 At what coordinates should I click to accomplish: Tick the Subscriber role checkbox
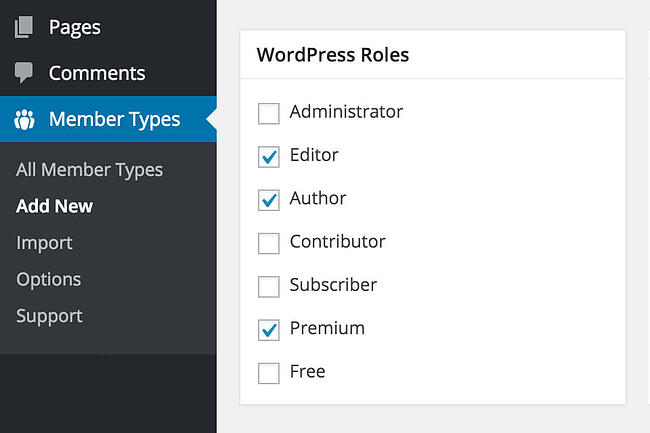point(269,287)
